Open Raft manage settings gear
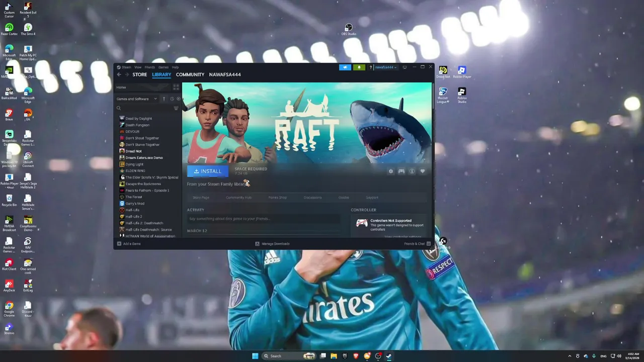 391,171
